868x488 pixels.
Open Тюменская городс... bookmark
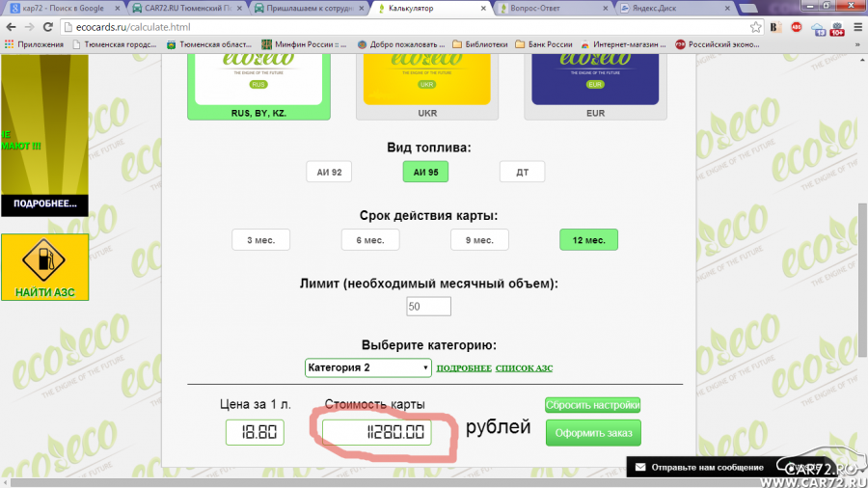tap(115, 44)
